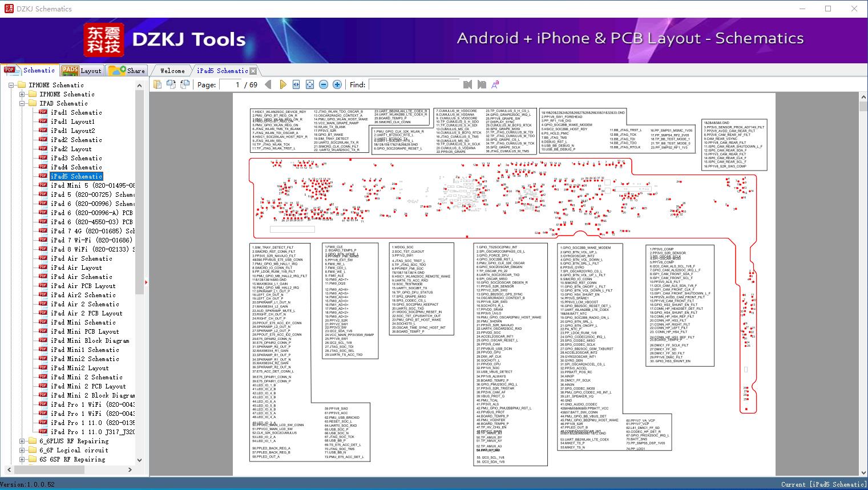Open iPad Air 2 PCB Layout
The image size is (868, 490).
[86, 313]
